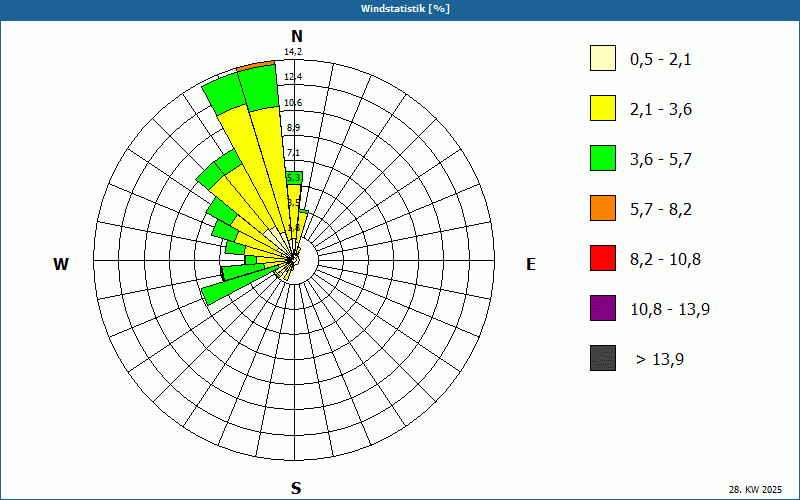Click the pale yellow 0,5 - 2,1 swatch

[x=603, y=58]
